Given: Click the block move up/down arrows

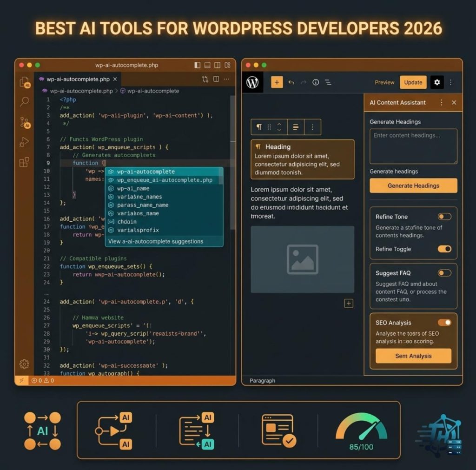Looking at the screenshot, I should [279, 127].
